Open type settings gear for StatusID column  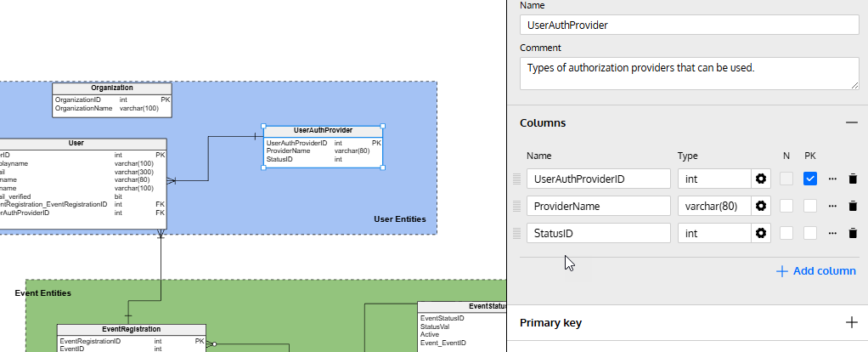pos(762,233)
